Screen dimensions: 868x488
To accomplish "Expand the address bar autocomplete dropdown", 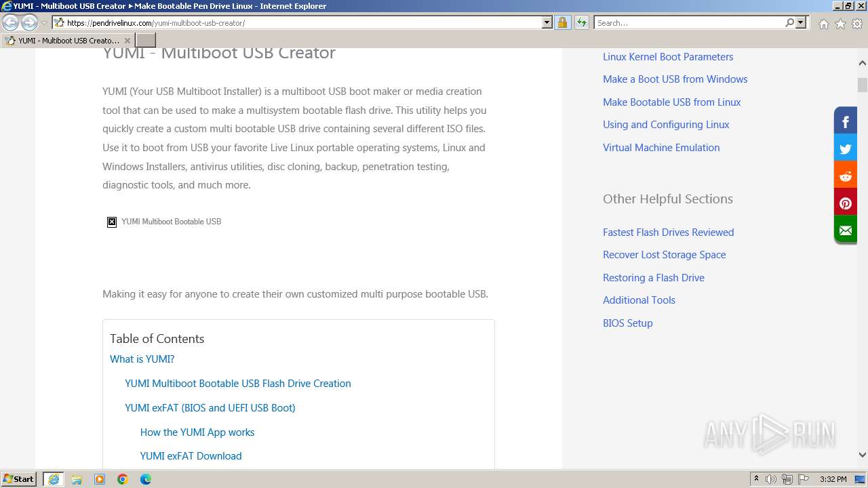I will 547,23.
